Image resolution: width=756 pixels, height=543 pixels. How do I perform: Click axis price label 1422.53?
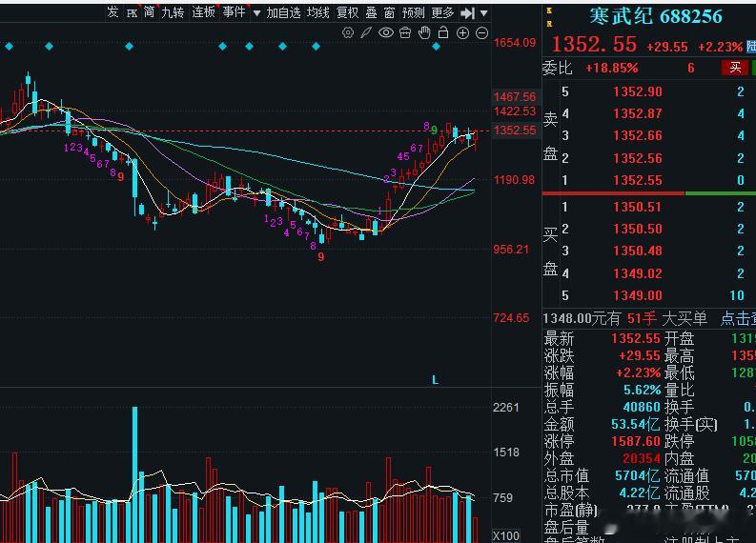(515, 111)
